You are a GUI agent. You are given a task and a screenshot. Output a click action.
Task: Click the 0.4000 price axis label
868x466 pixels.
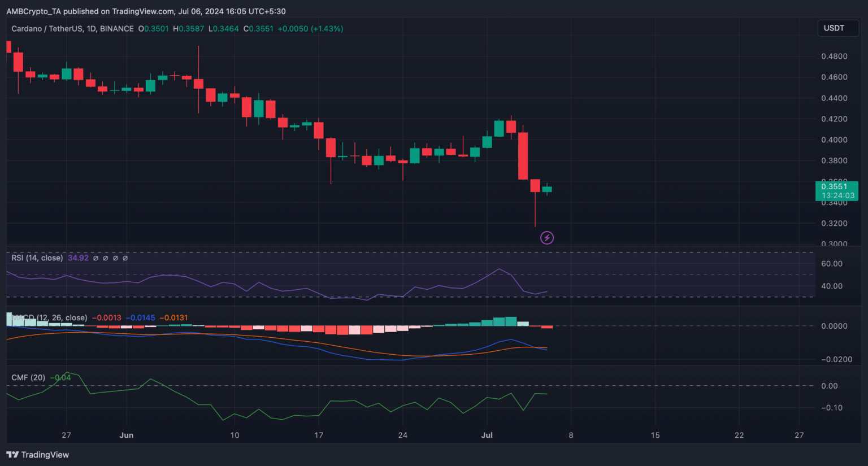tap(834, 140)
